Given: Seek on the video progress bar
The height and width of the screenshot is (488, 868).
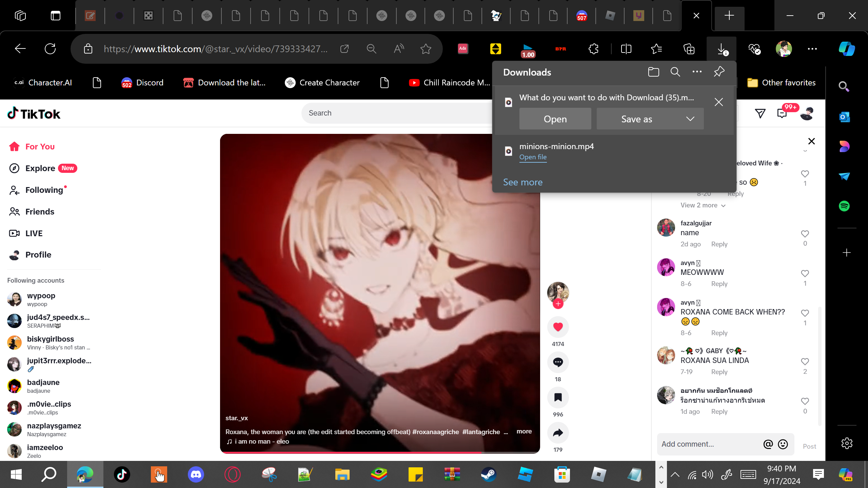Looking at the screenshot, I should 380,452.
